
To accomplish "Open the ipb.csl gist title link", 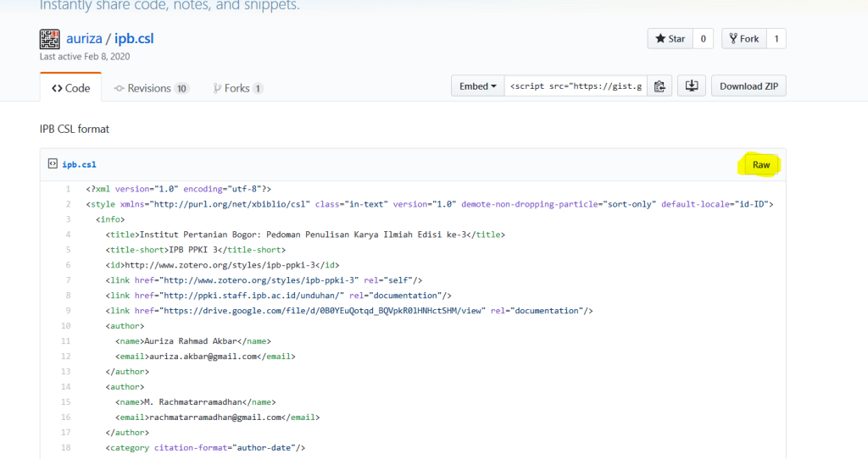I will (x=134, y=39).
